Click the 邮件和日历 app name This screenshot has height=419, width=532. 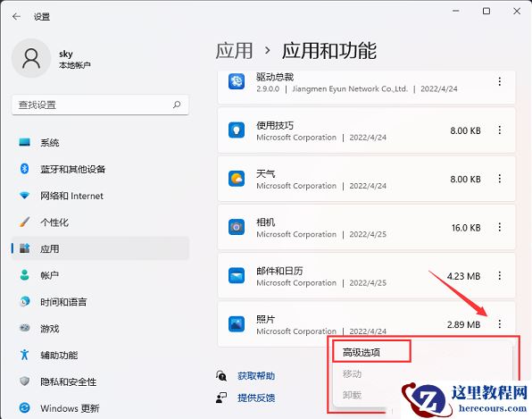point(279,271)
